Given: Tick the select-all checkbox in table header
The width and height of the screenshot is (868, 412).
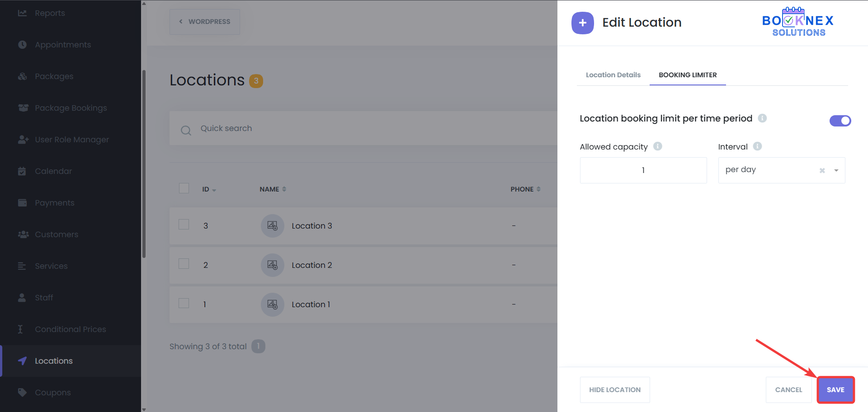Looking at the screenshot, I should point(184,188).
